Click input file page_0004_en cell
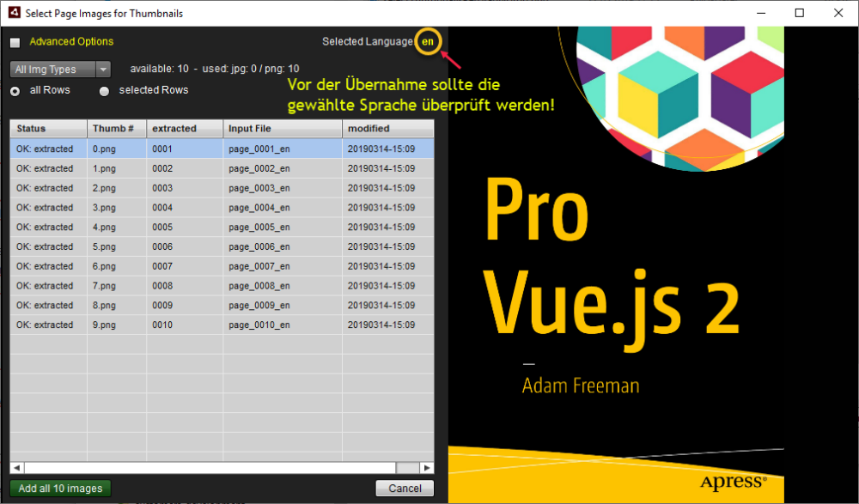The image size is (859, 504). tap(283, 208)
